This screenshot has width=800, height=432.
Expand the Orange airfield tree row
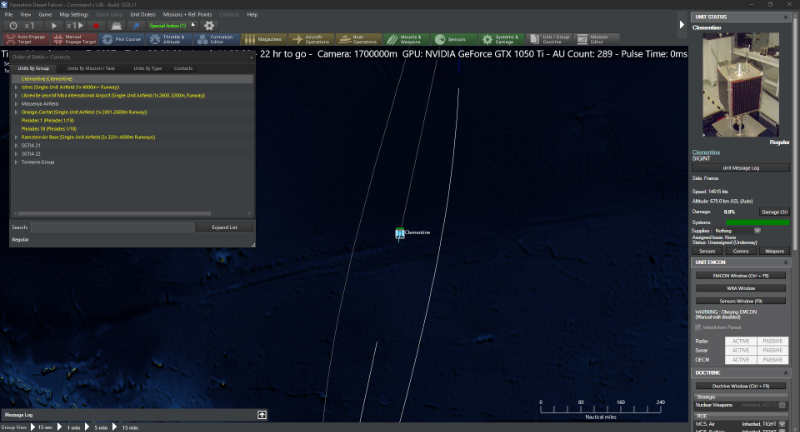[x=16, y=112]
